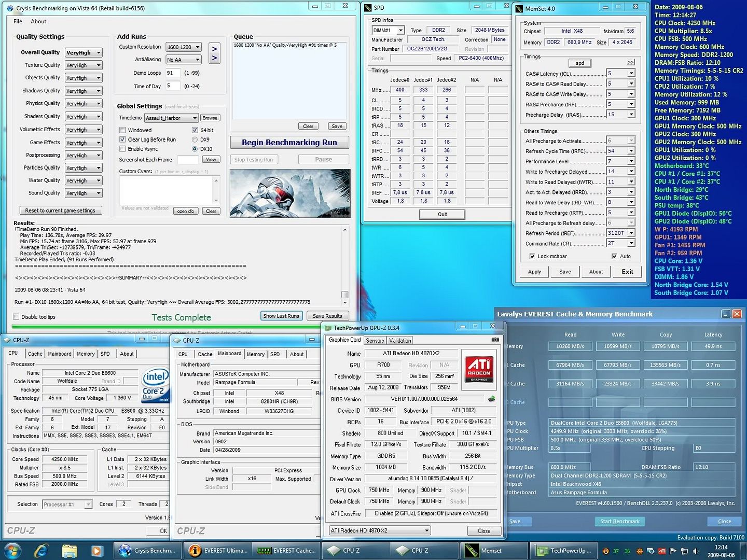The height and width of the screenshot is (560, 747).
Task: Enable the Enable Vsync checkbox
Action: [x=123, y=149]
